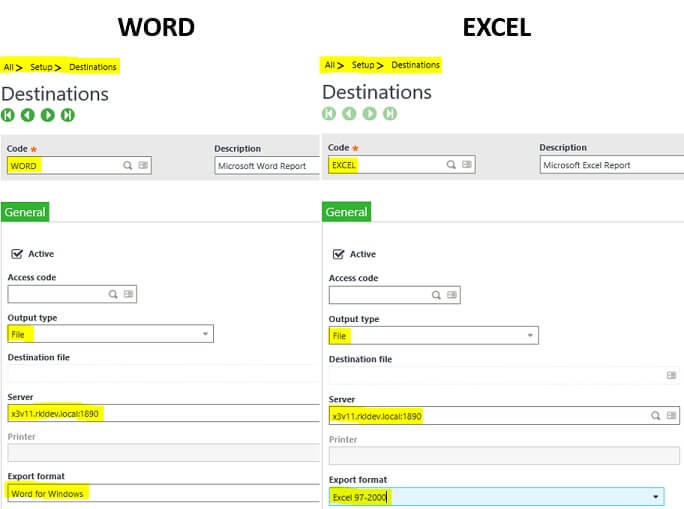
Task: Click Destinations breadcrumb in EXCEL panel
Action: coord(415,65)
